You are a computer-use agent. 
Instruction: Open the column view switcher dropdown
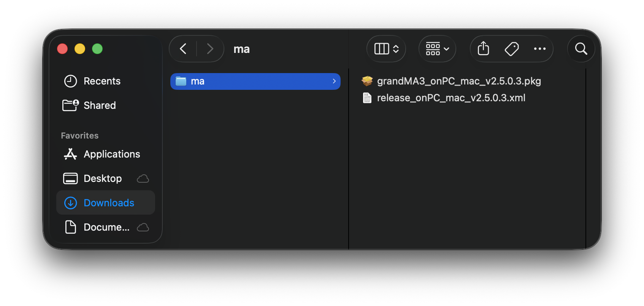pos(386,49)
